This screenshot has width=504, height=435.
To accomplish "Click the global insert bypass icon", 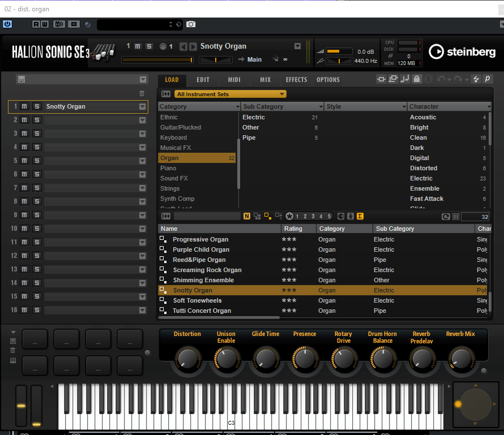I will (x=382, y=79).
